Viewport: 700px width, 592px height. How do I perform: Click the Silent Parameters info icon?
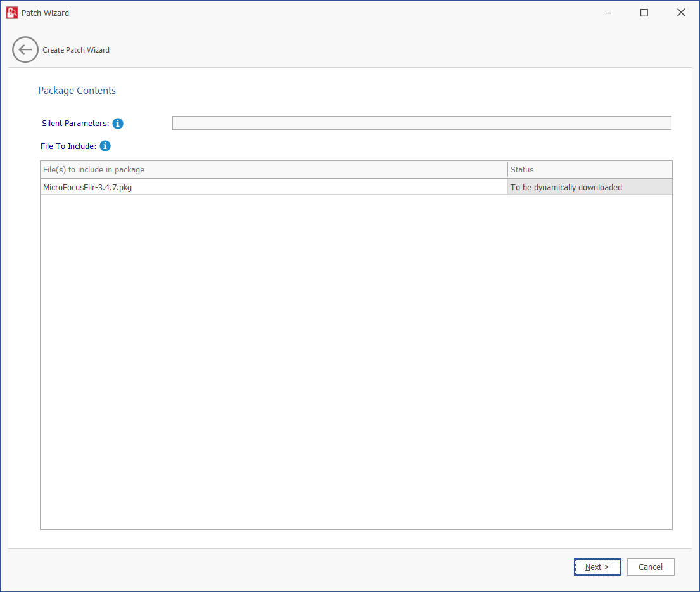coord(118,124)
